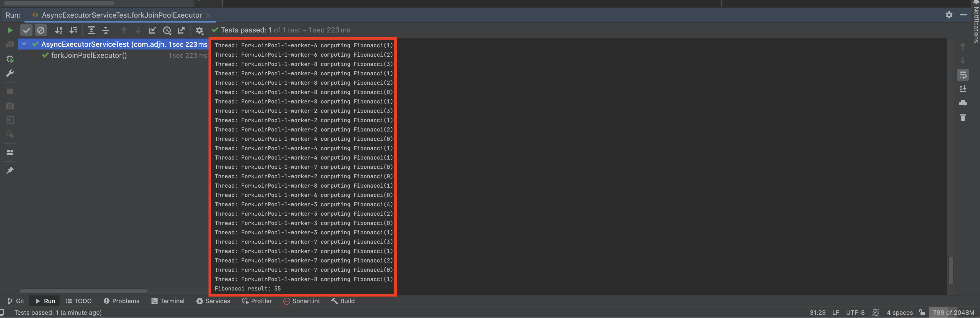Select forkJoinPoolExecutor() test result

(x=89, y=56)
